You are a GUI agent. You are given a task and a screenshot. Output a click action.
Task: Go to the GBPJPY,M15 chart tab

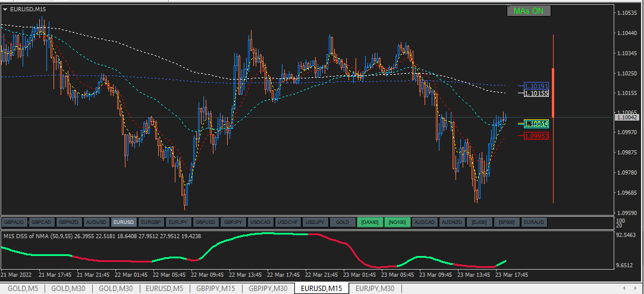215,289
